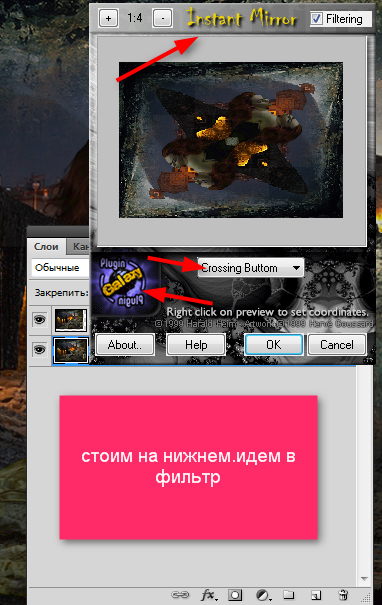This screenshot has width=382, height=605.
Task: Zoom out preview with minus button
Action: [162, 19]
